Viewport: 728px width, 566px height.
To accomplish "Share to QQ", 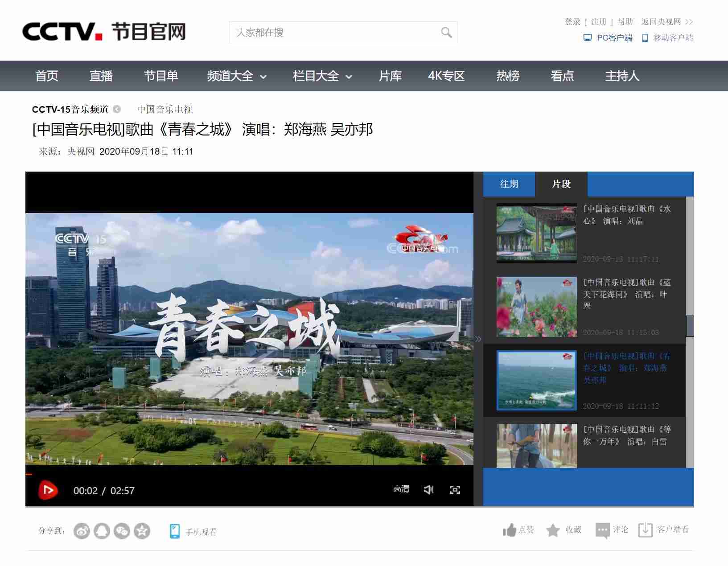I will (102, 531).
